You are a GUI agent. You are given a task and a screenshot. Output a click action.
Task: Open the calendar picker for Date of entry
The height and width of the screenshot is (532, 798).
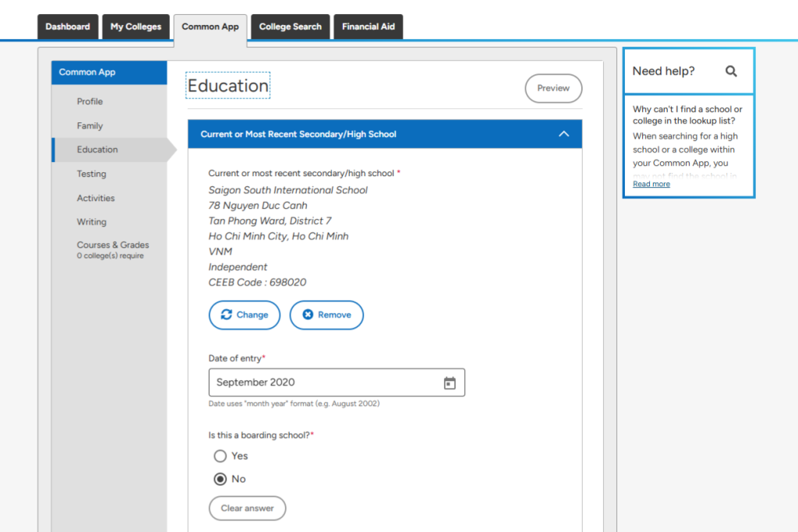click(x=450, y=382)
